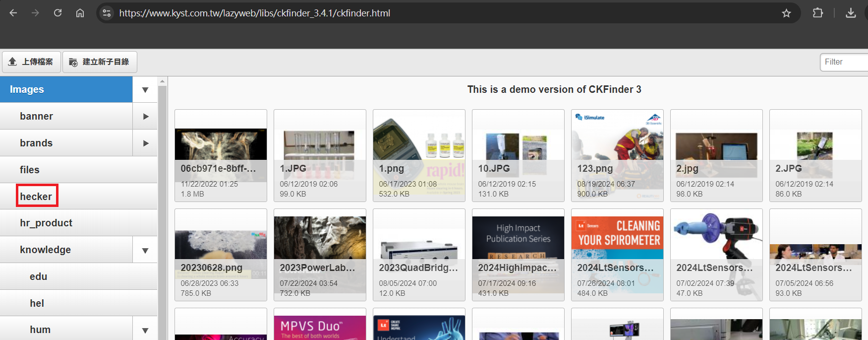Collapse the knowledge folder arrow
Screen dimensions: 868x340
(145, 250)
